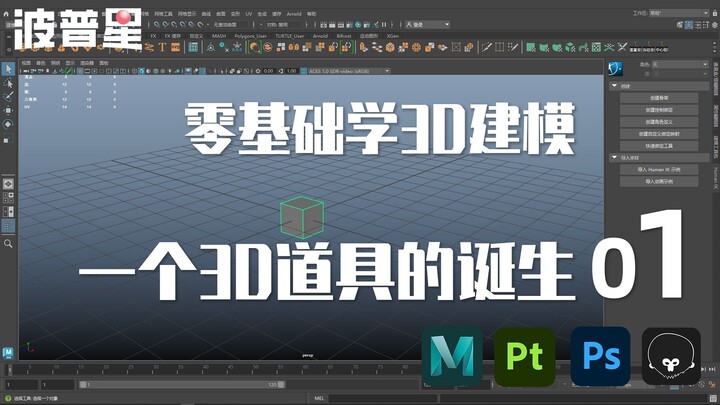Collapse the 创建 section in HumanIK panel
720x405 pixels.
click(614, 86)
